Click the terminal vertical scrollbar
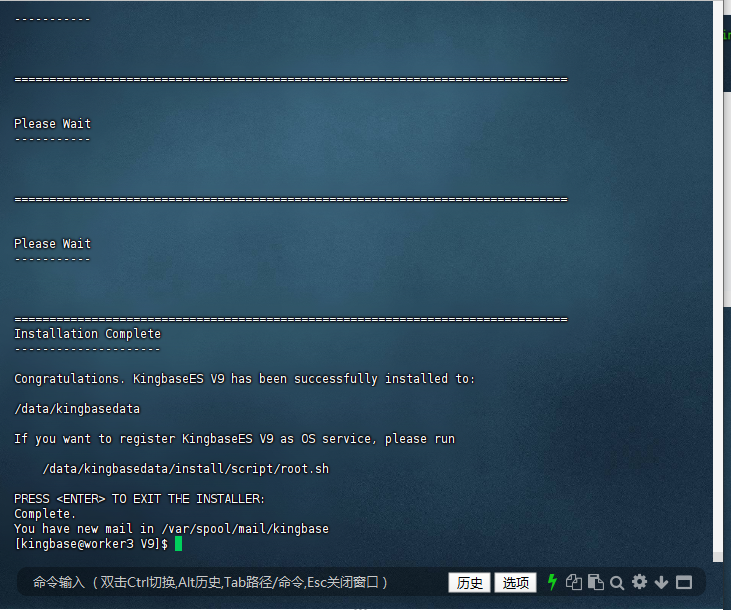 click(717, 280)
